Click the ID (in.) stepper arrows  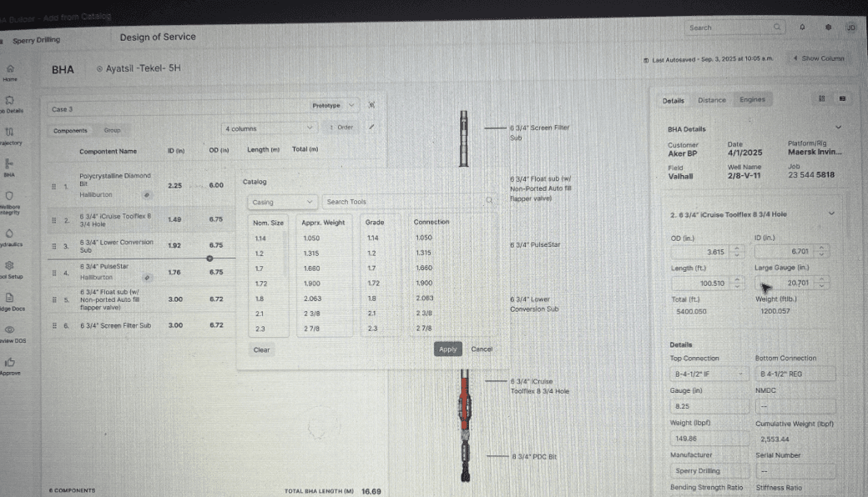tap(821, 251)
